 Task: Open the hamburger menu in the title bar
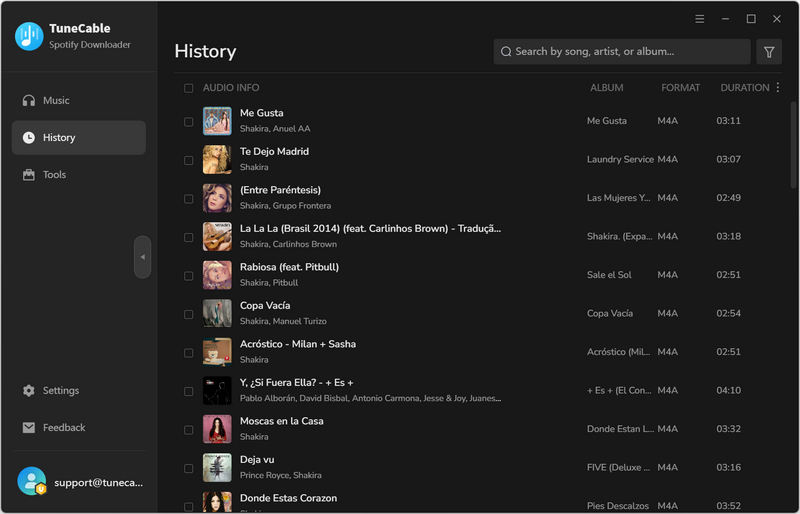699,19
